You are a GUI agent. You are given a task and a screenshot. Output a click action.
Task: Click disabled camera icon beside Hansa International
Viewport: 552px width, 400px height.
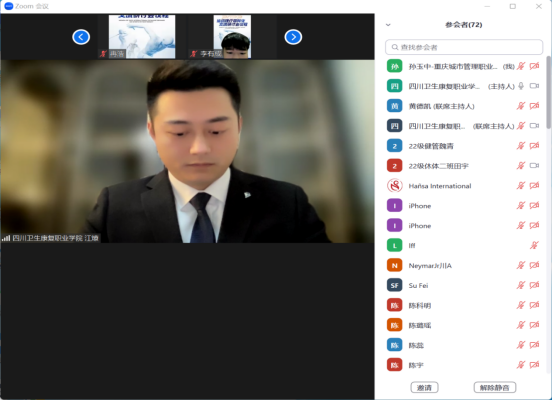534,186
